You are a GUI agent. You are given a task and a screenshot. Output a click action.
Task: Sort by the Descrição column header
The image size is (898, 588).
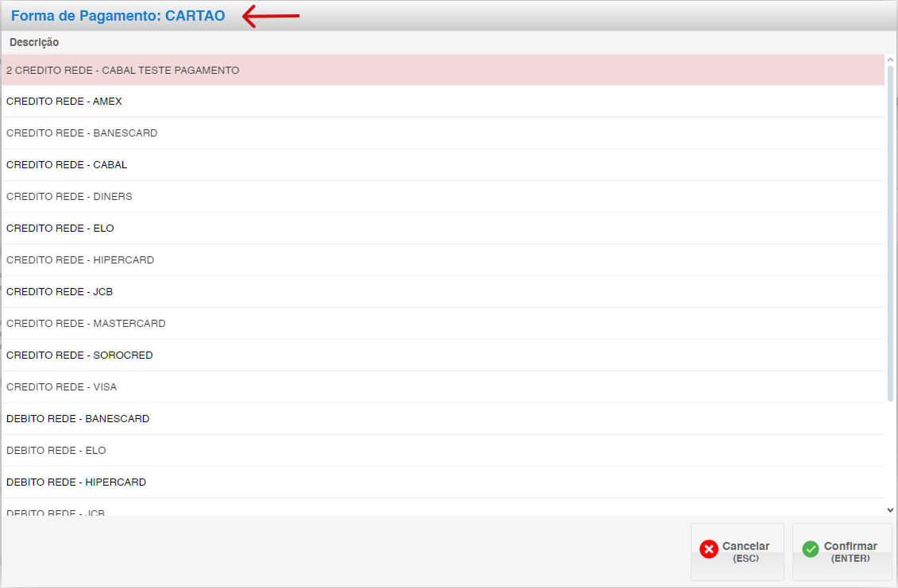[x=34, y=42]
